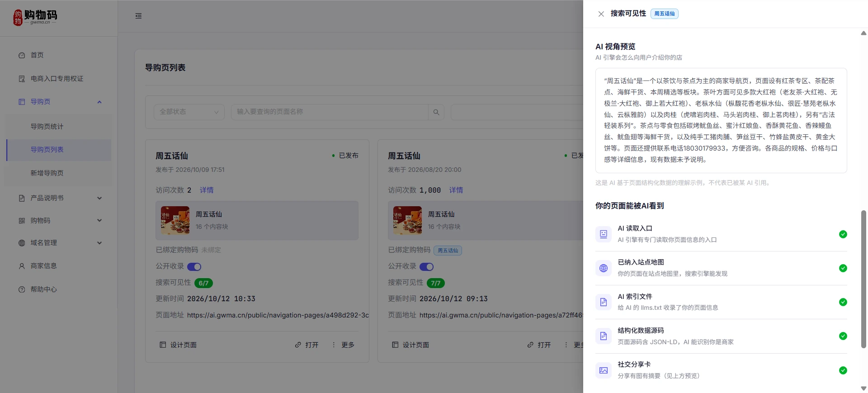
Task: Click the 购物码 QR code icon
Action: point(22,221)
